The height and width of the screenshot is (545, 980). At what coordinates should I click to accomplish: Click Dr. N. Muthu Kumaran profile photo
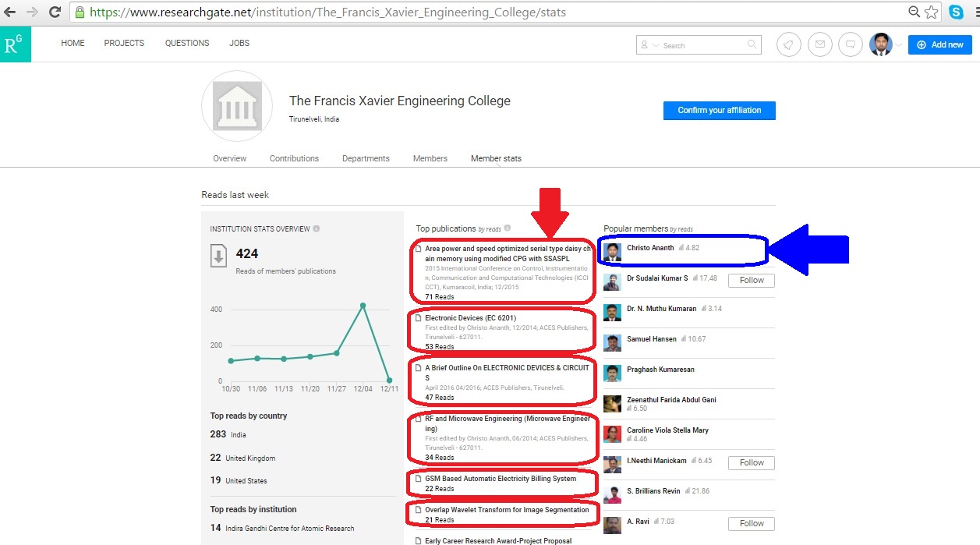pyautogui.click(x=612, y=313)
